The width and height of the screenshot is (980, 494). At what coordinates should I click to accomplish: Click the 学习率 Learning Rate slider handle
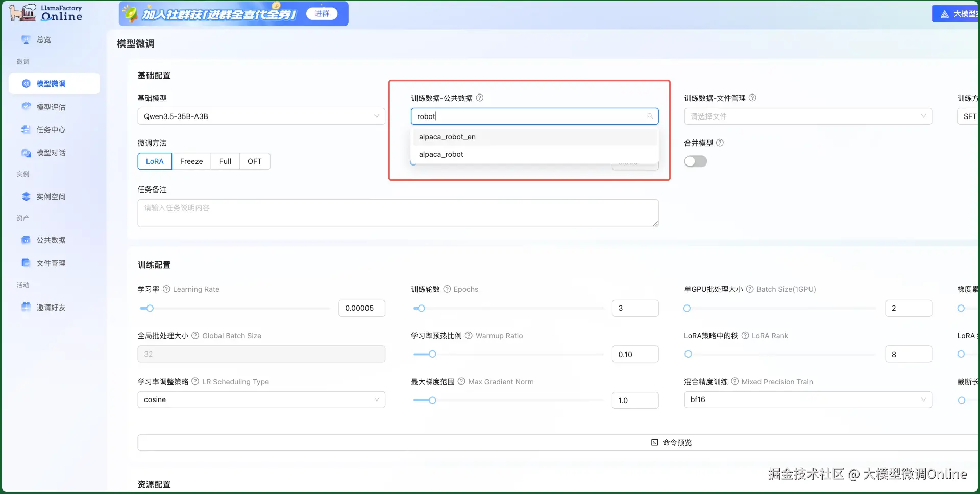click(x=150, y=308)
